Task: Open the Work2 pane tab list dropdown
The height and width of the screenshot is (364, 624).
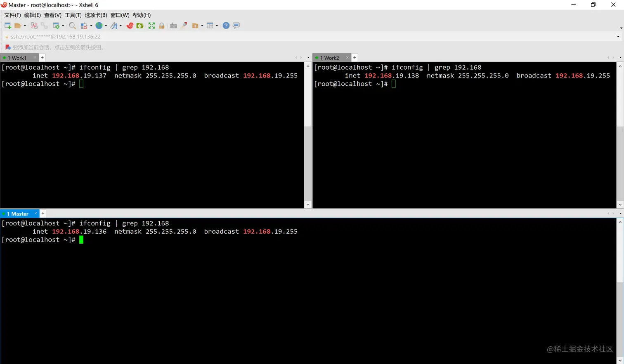Action: coord(620,58)
